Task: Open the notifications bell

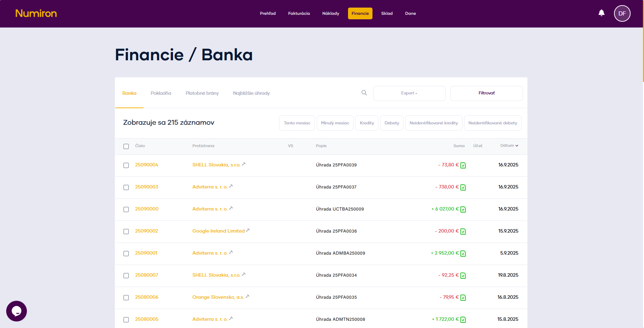Action: tap(601, 13)
